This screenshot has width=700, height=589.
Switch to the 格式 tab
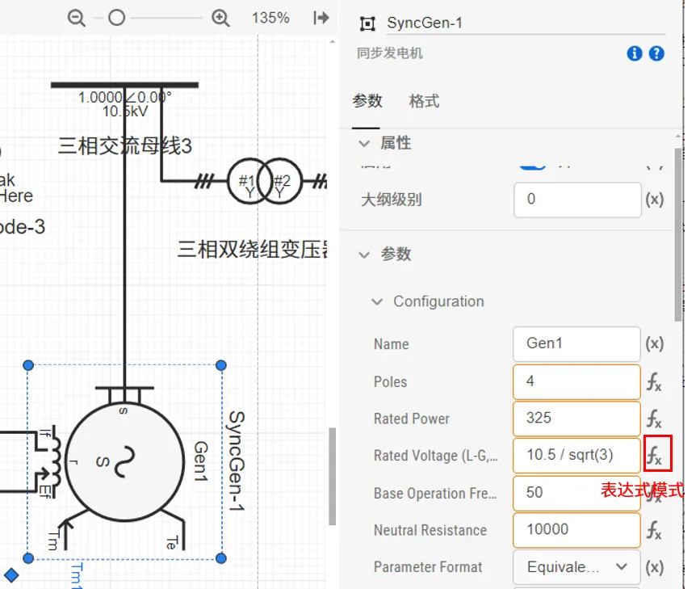[x=424, y=102]
